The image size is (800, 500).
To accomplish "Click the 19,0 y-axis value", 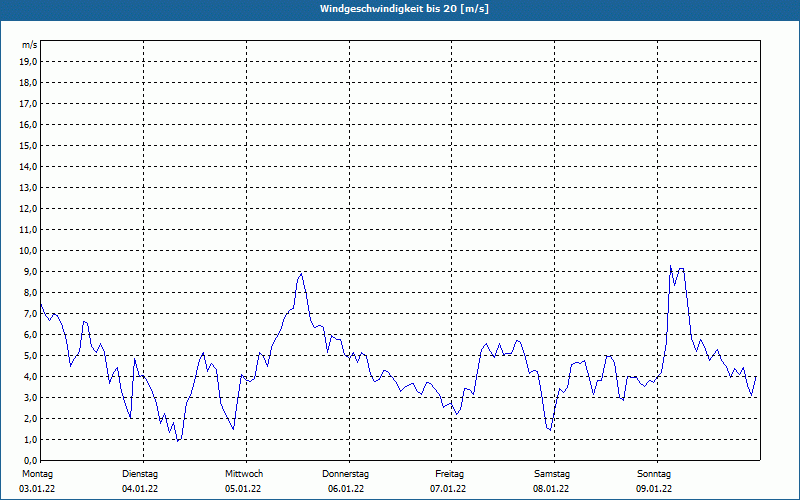I will point(28,62).
